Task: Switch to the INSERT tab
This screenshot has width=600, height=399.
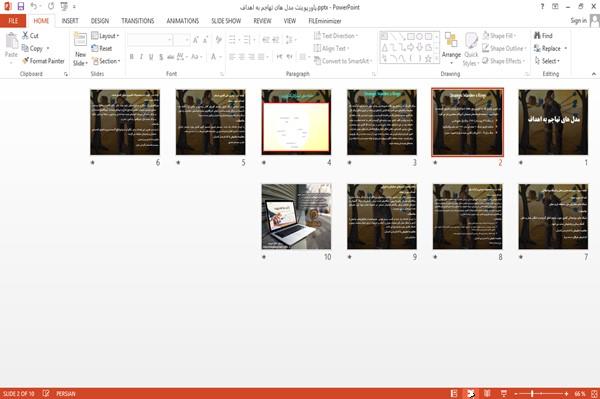Action: coord(70,21)
